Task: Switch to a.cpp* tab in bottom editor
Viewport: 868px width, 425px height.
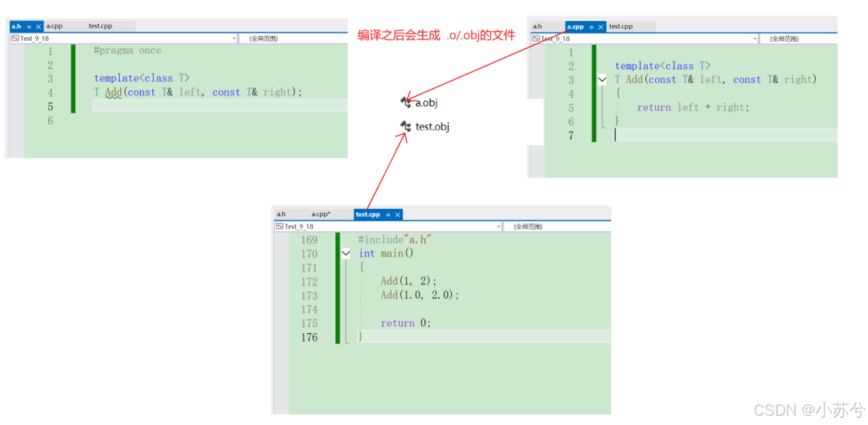Action: pos(321,214)
